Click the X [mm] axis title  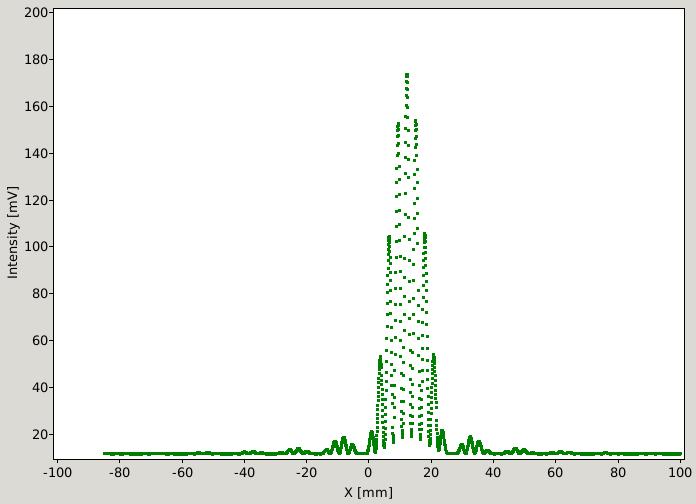point(368,492)
